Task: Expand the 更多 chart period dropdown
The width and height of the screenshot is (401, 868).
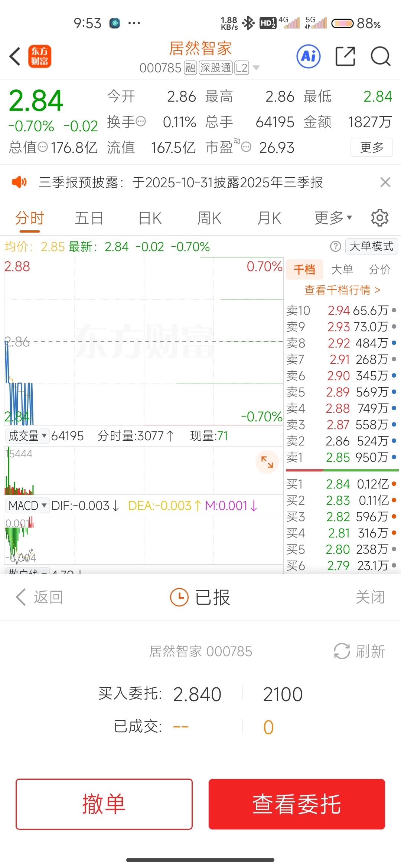Action: (x=333, y=218)
